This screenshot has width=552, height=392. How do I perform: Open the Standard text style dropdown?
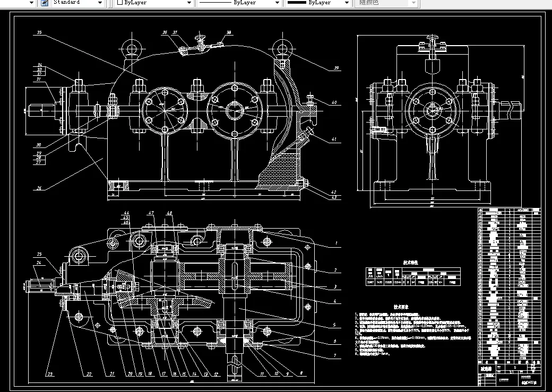100,3
